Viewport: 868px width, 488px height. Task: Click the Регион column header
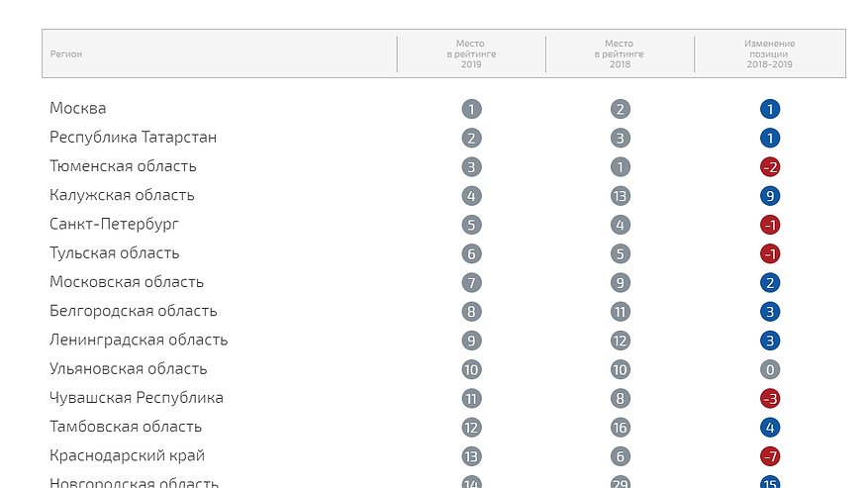[66, 53]
